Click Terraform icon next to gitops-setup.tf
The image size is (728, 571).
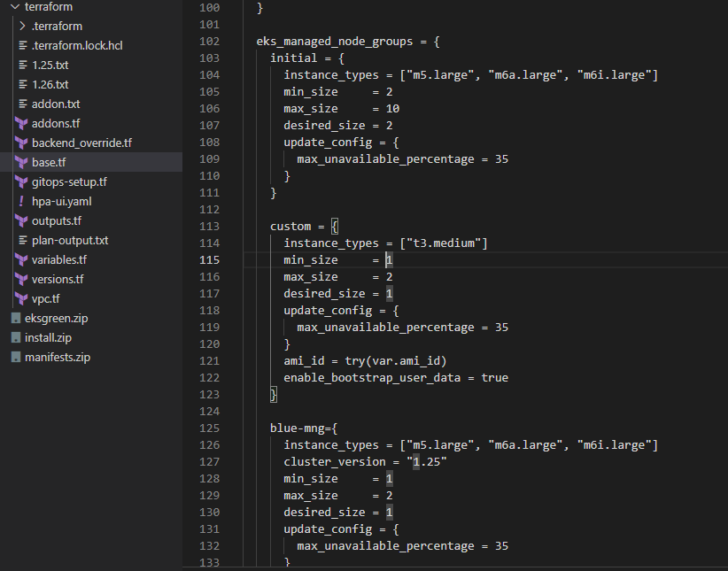tap(21, 182)
